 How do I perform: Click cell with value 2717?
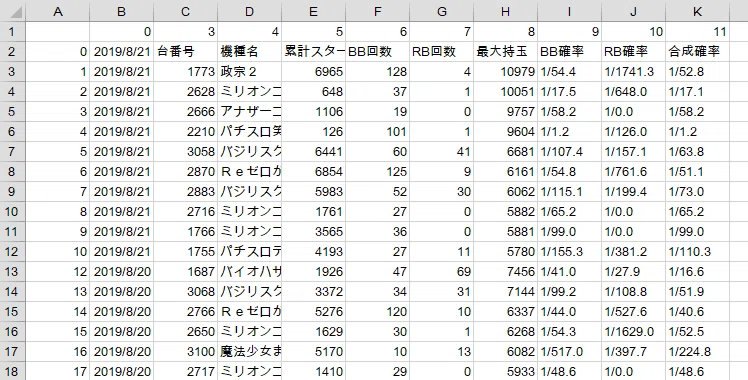[186, 371]
